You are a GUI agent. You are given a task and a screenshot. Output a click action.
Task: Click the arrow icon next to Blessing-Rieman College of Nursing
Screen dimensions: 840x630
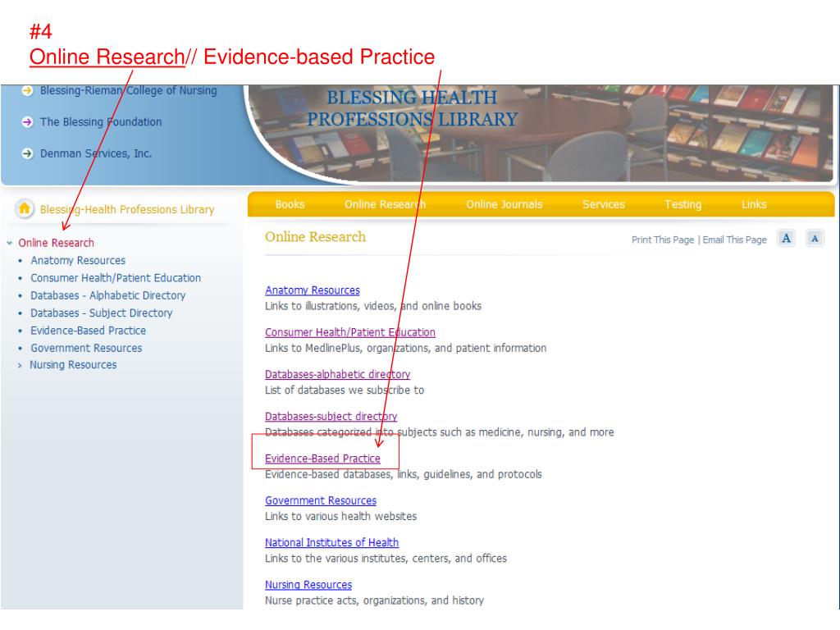tap(27, 90)
